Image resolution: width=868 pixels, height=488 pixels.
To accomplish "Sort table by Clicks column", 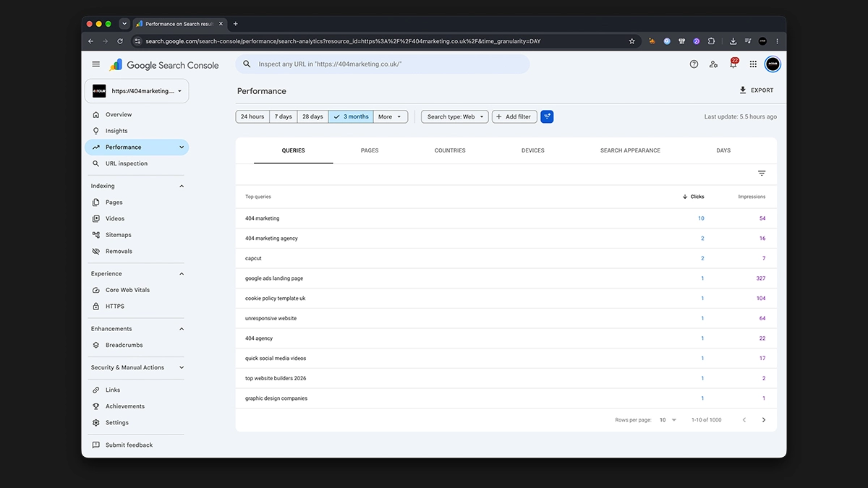I will [693, 197].
